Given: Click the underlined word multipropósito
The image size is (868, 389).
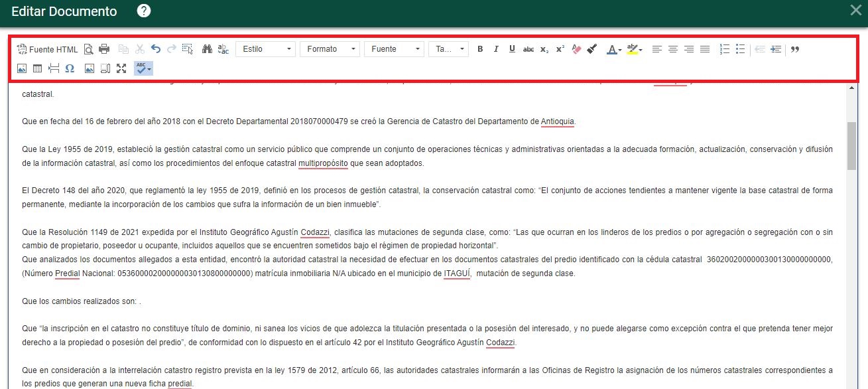Looking at the screenshot, I should [323, 163].
